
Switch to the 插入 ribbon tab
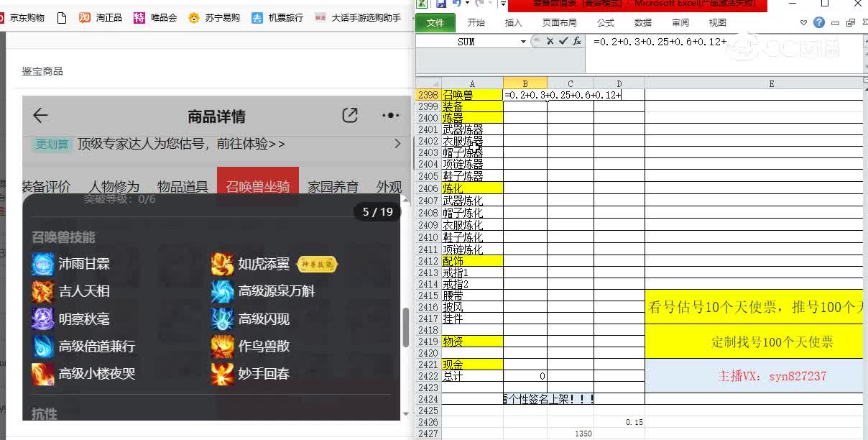coord(514,23)
